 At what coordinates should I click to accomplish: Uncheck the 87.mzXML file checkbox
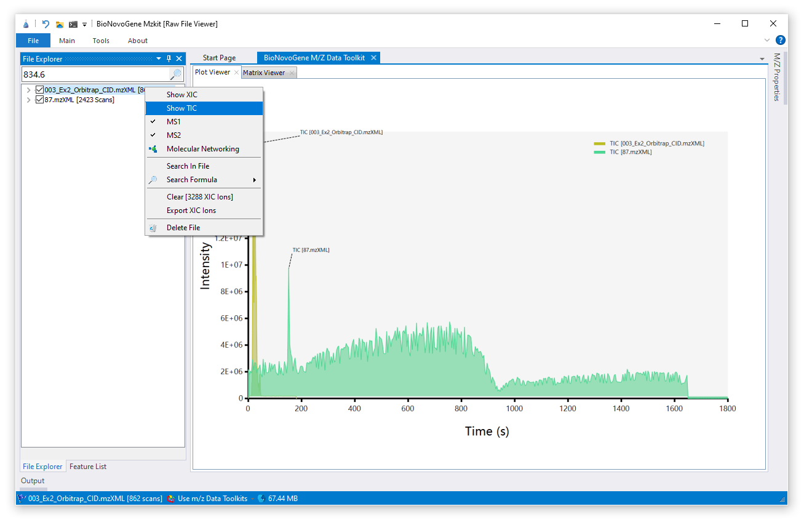39,100
